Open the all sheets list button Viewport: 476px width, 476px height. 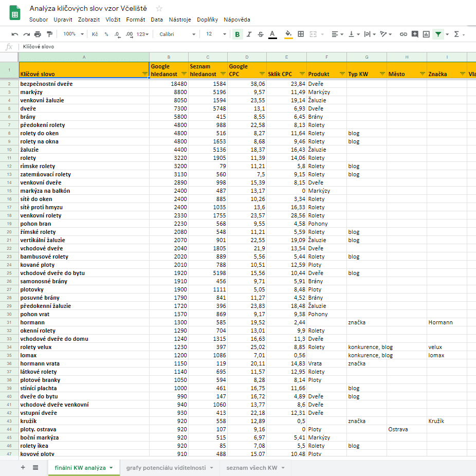click(x=35, y=467)
